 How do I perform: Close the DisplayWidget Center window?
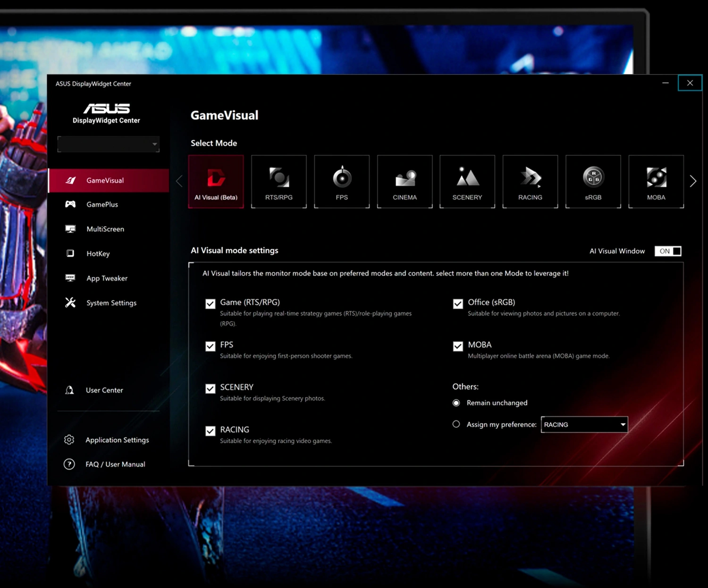coord(690,83)
